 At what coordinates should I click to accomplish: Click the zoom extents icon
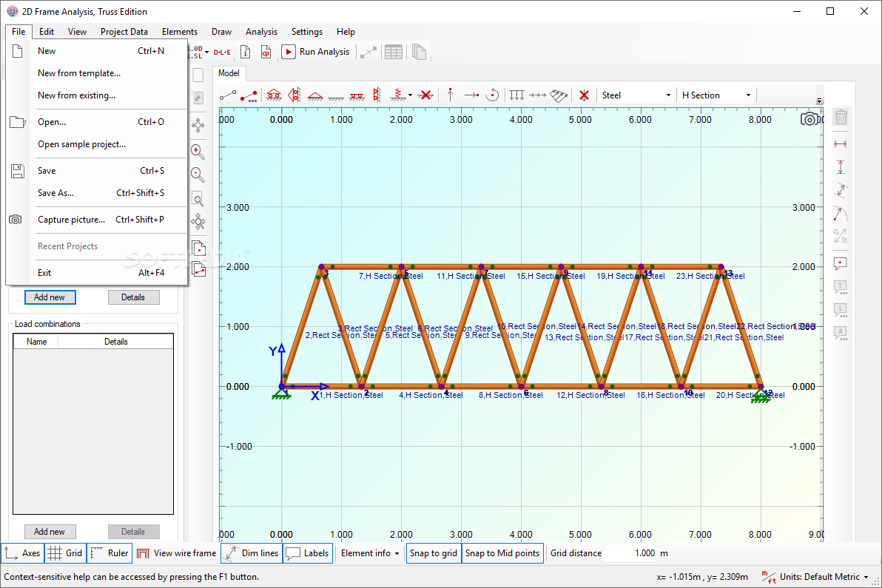198,221
